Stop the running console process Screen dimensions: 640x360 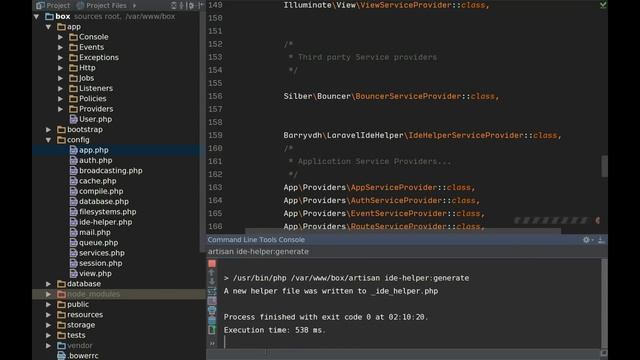212,264
